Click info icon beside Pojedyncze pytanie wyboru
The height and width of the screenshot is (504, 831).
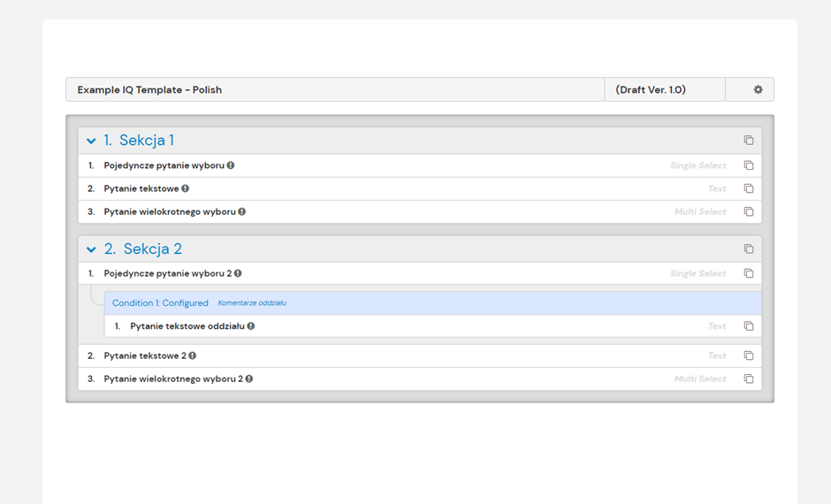click(x=231, y=165)
